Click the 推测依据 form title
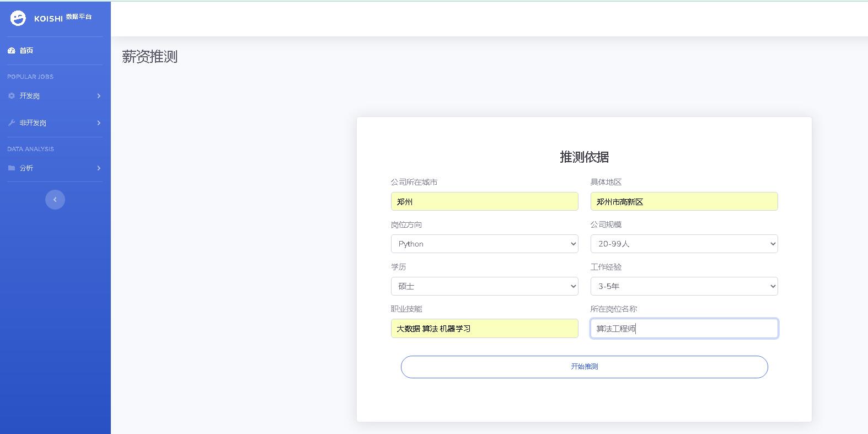 pos(585,157)
